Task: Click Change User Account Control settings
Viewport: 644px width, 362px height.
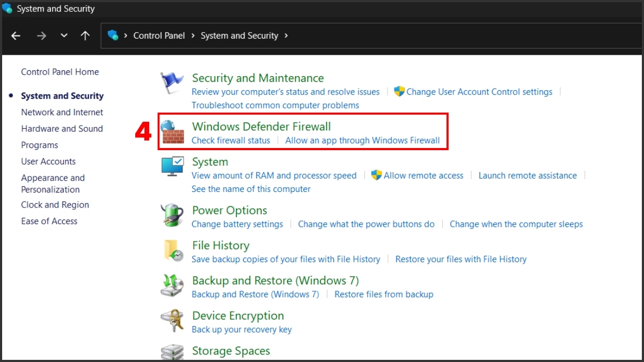Action: point(479,92)
